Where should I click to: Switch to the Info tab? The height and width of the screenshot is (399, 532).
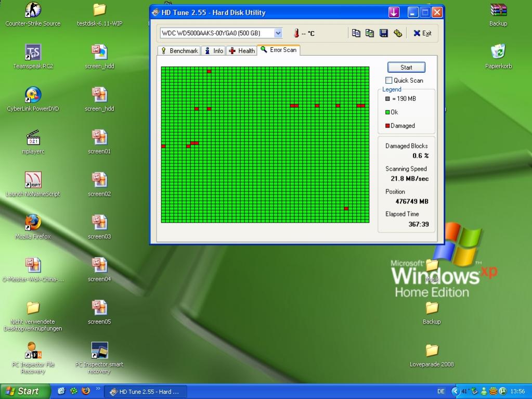click(214, 50)
